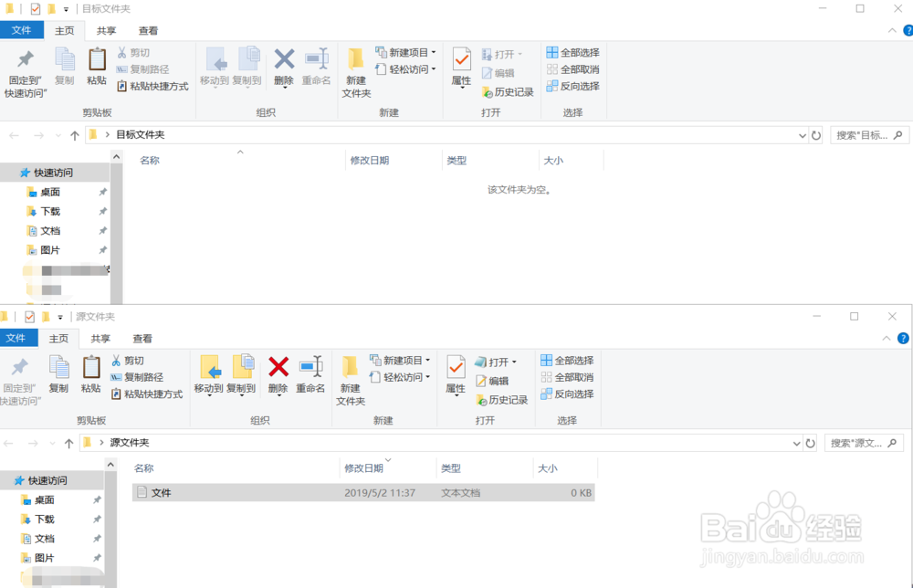Click 编辑 in 源文件夹 window
The height and width of the screenshot is (588, 913).
pyautogui.click(x=493, y=381)
